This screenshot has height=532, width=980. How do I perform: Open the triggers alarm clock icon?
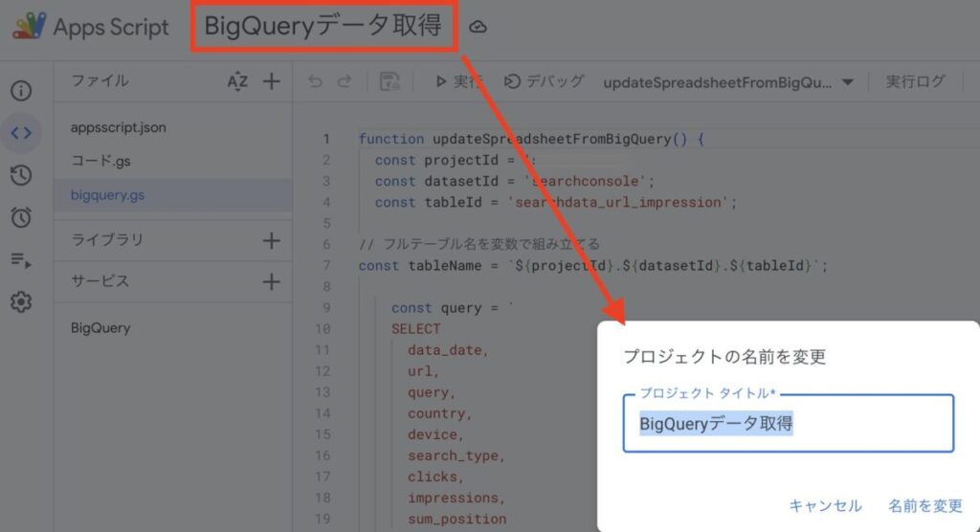tap(21, 217)
